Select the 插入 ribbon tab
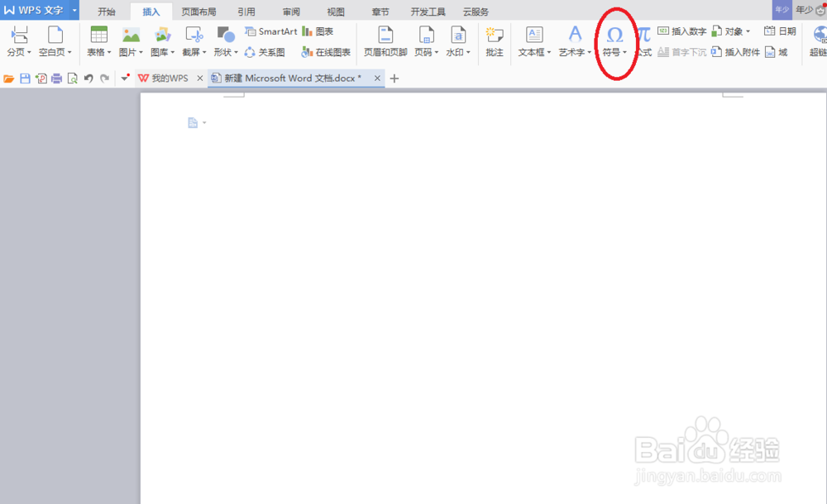 (x=151, y=12)
